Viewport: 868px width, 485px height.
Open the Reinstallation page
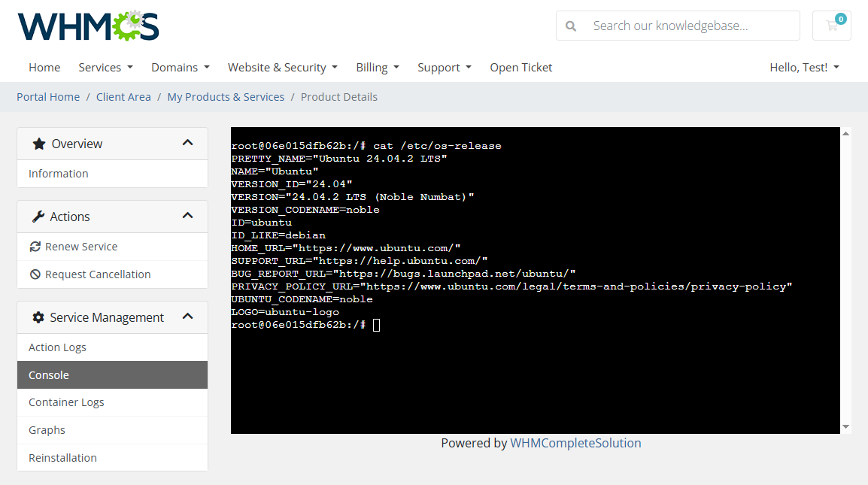[x=62, y=457]
